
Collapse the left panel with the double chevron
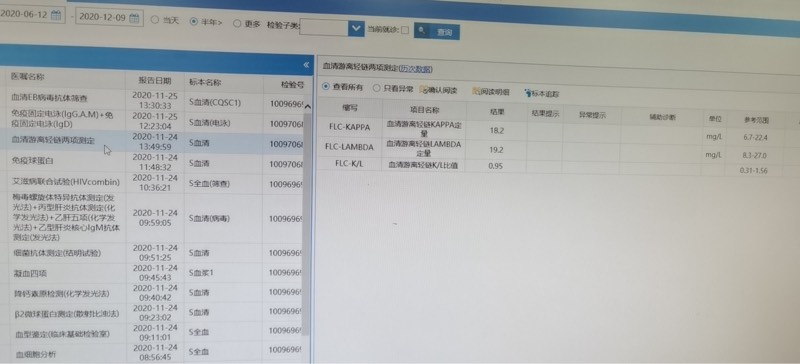[306, 65]
